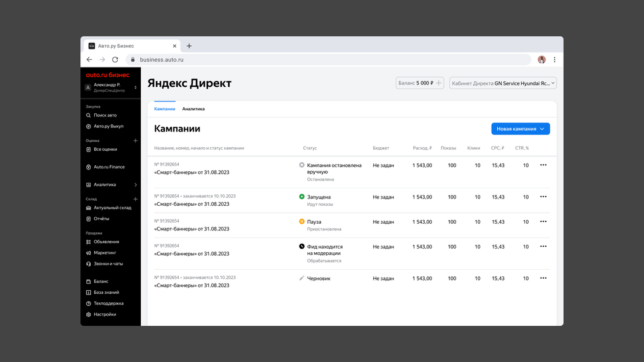Open options menu for the Черновик campaign
Viewport: 644px width, 362px height.
pyautogui.click(x=543, y=278)
